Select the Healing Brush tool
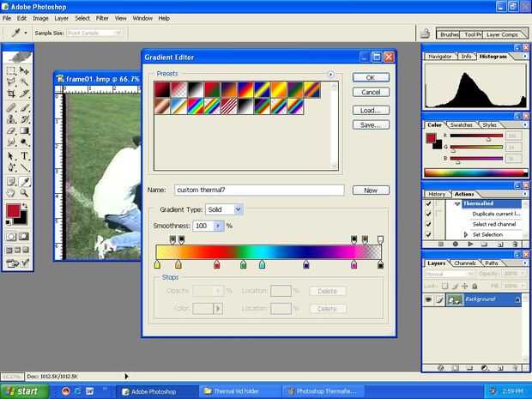 click(x=11, y=108)
